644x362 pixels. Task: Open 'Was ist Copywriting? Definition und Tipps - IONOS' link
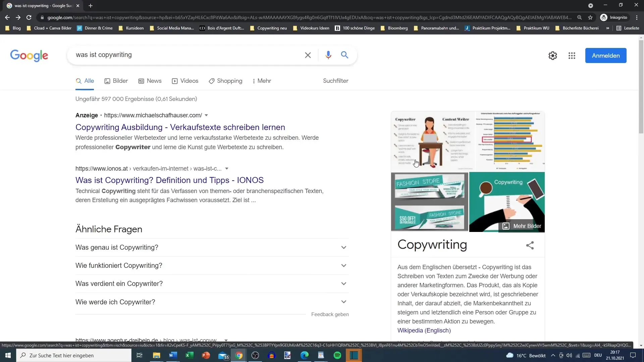point(169,180)
